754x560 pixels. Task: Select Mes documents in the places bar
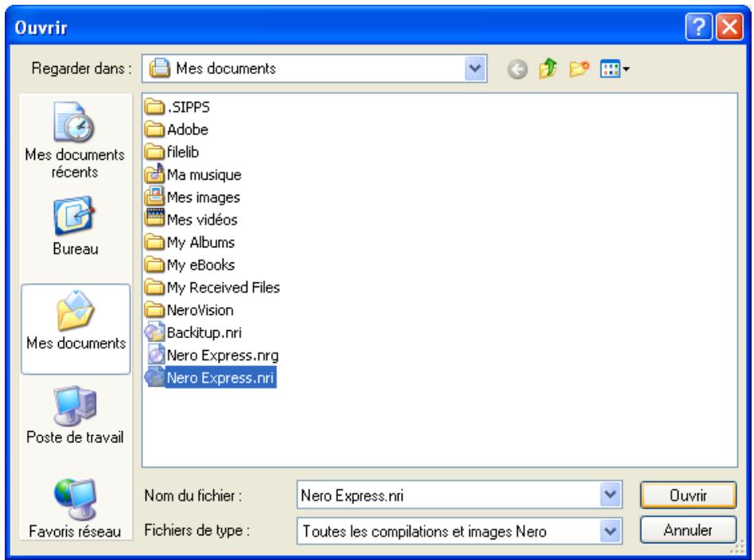coord(76,329)
